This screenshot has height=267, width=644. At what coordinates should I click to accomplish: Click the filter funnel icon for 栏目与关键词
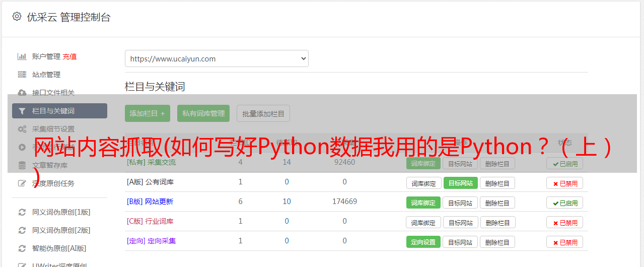pyautogui.click(x=22, y=111)
